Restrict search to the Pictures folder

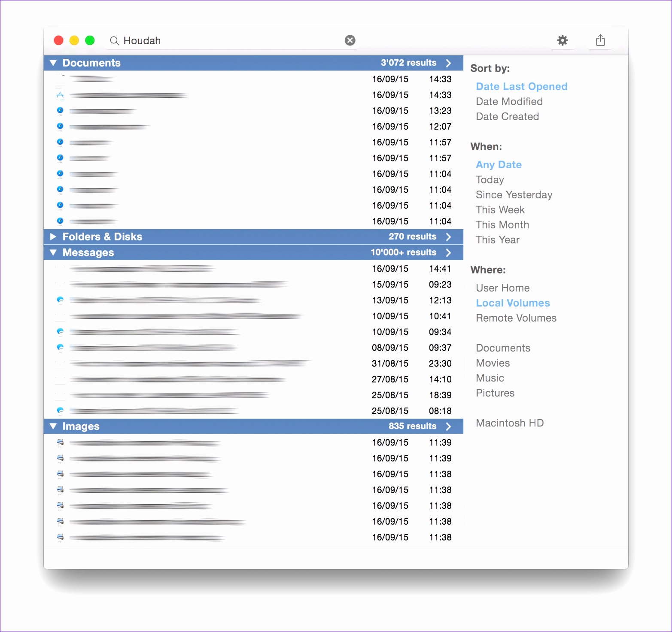tap(495, 393)
